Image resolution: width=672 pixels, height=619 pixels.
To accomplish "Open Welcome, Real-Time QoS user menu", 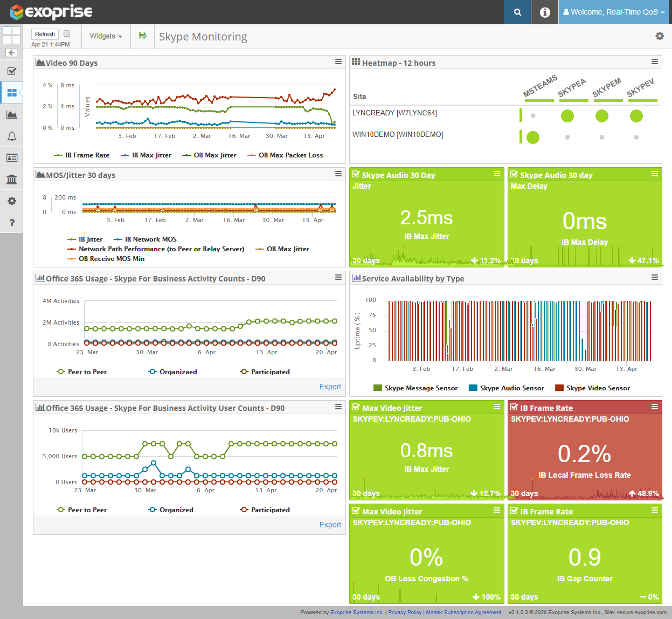I will pos(614,12).
